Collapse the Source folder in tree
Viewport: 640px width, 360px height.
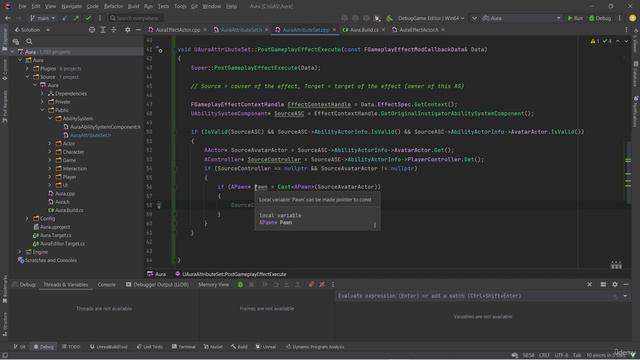click(x=27, y=77)
